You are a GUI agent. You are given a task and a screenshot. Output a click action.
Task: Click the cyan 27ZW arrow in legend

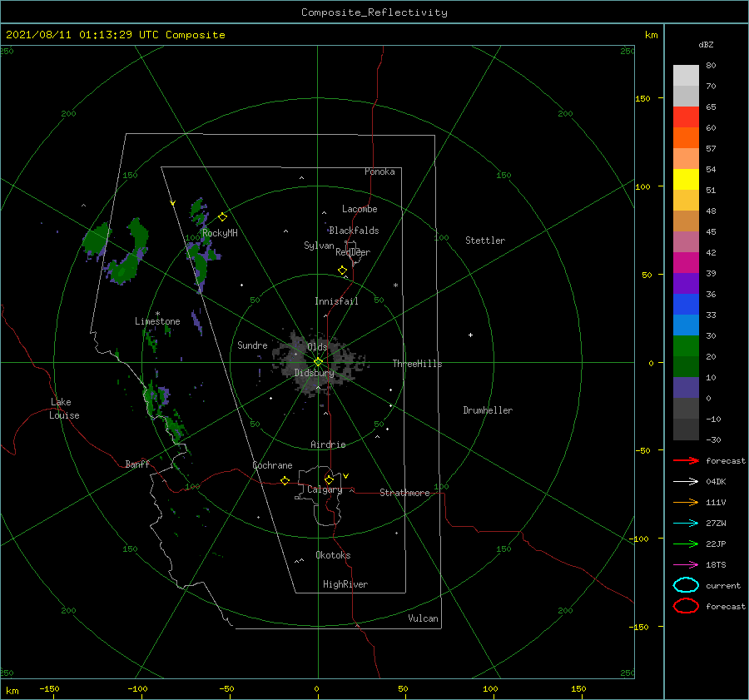click(x=686, y=524)
